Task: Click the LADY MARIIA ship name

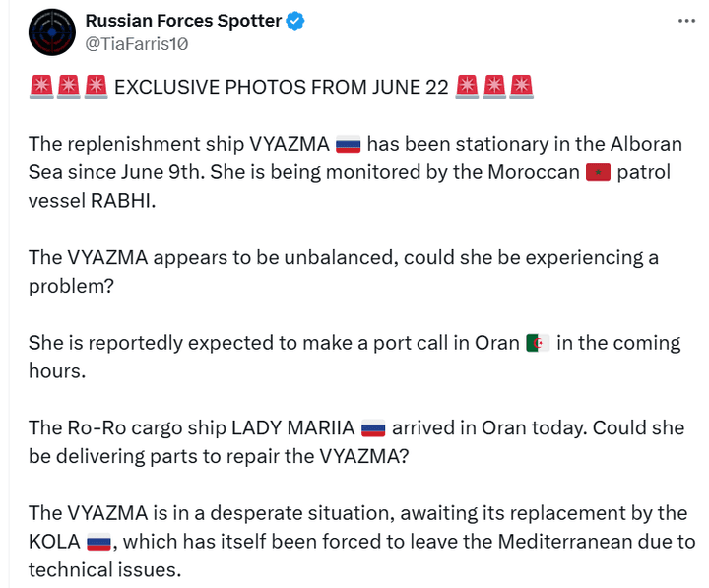Action: pos(293,427)
